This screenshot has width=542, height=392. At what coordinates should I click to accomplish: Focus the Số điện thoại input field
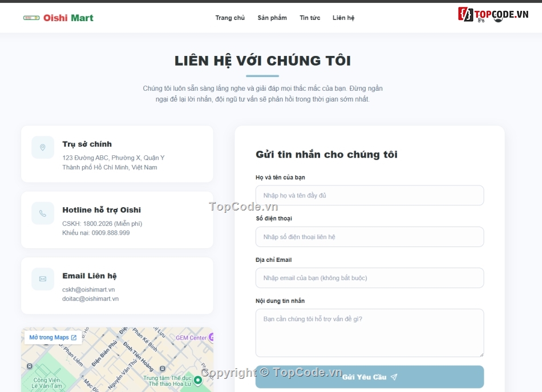pyautogui.click(x=370, y=237)
